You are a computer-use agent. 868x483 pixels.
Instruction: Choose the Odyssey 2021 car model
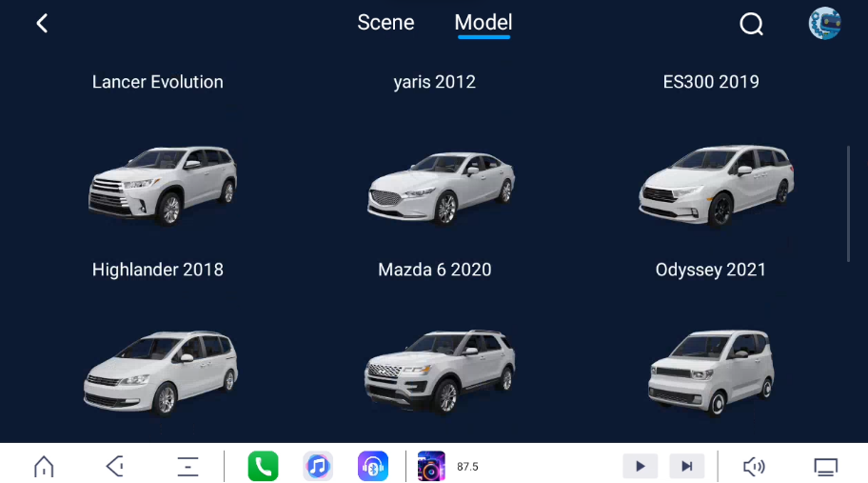717,186
